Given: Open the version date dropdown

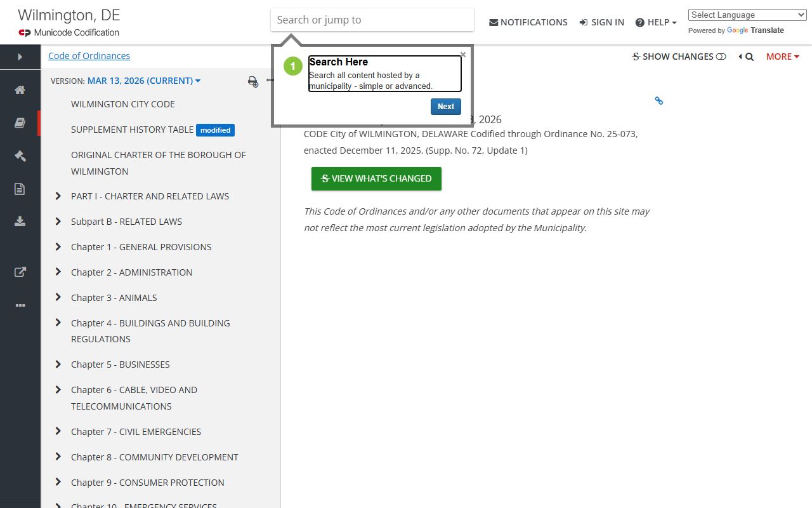Looking at the screenshot, I should 144,81.
